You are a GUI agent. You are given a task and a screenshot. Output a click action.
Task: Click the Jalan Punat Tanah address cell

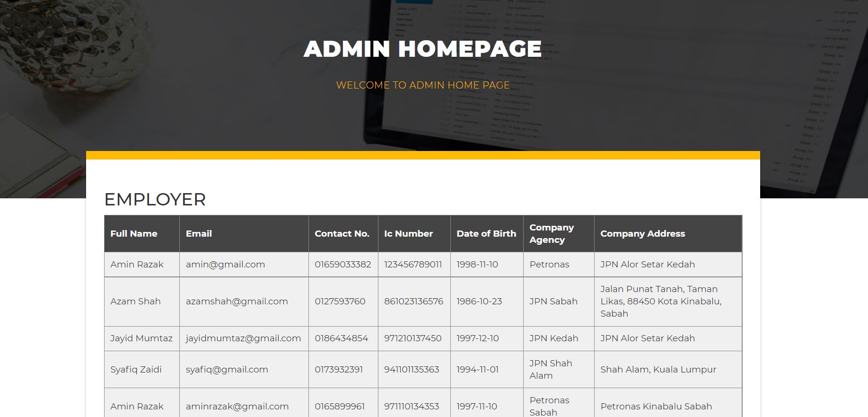click(660, 302)
